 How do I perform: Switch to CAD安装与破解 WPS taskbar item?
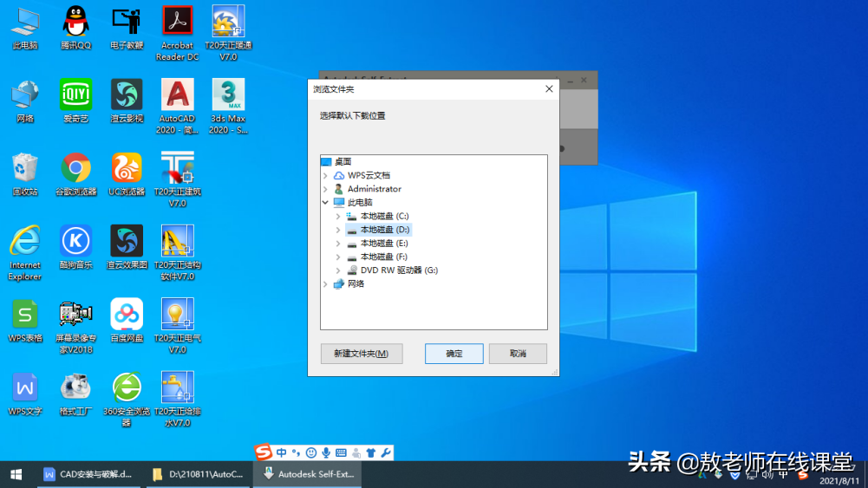click(x=88, y=474)
